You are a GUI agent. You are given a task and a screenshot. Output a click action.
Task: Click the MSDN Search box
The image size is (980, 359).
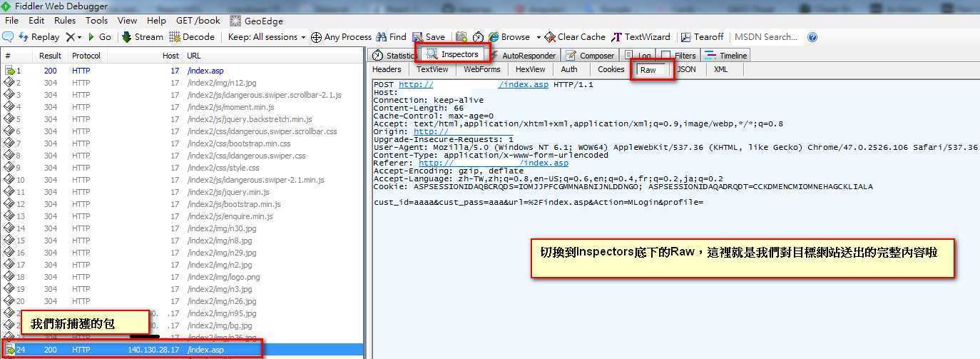[x=767, y=37]
